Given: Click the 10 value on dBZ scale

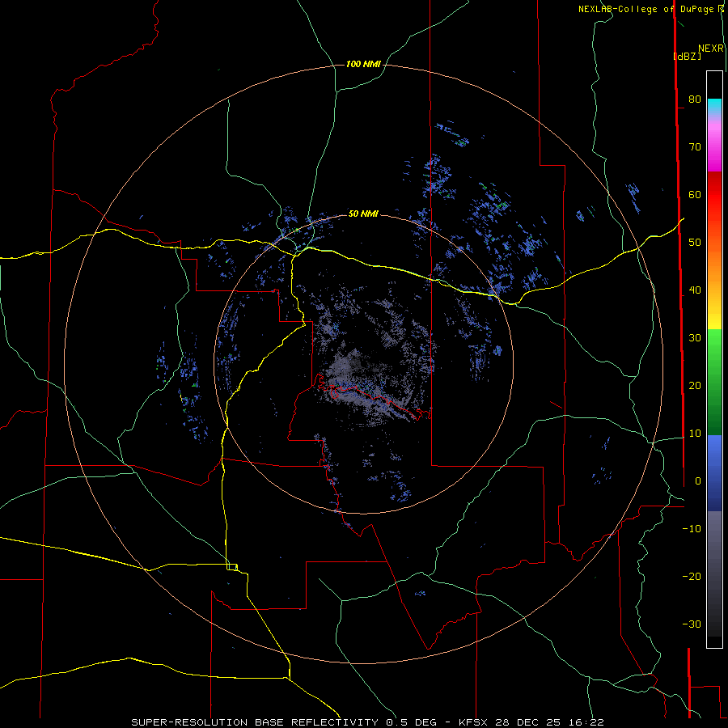Looking at the screenshot, I should [695, 434].
